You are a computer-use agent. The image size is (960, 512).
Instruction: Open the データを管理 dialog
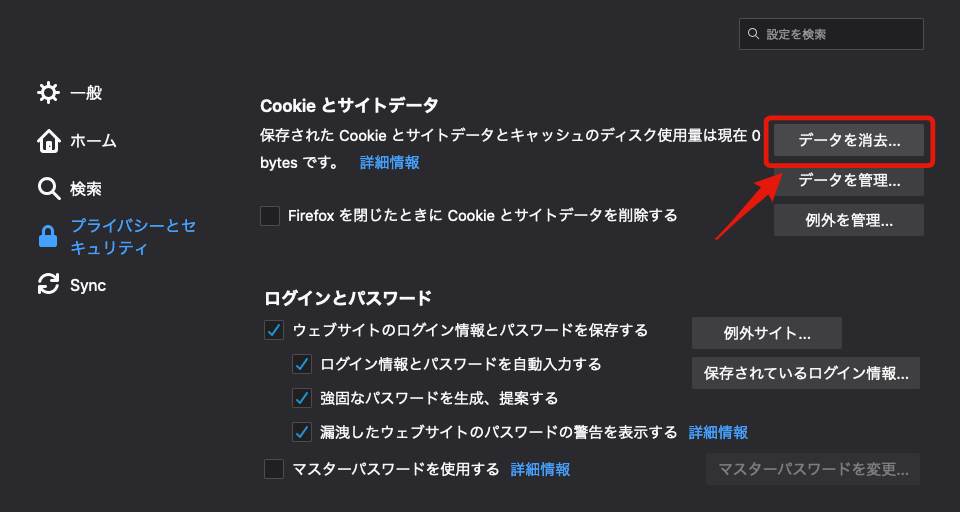849,181
